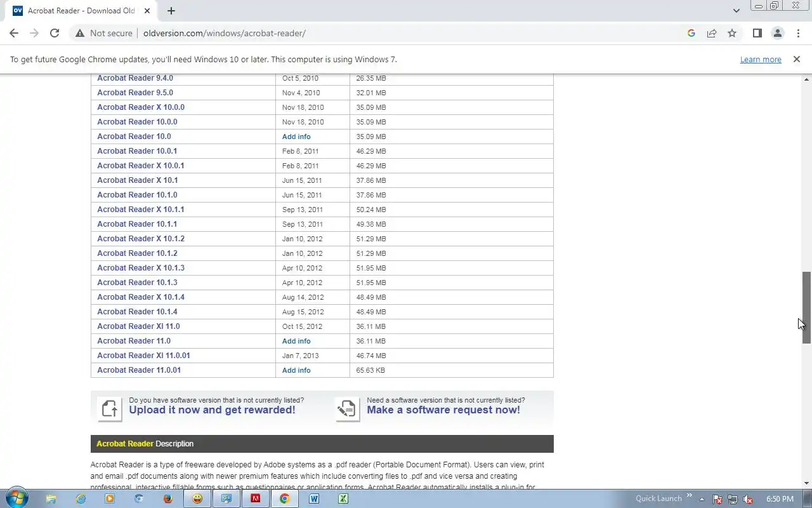The image size is (812, 508).
Task: Open the Chrome side panel
Action: [x=757, y=33]
